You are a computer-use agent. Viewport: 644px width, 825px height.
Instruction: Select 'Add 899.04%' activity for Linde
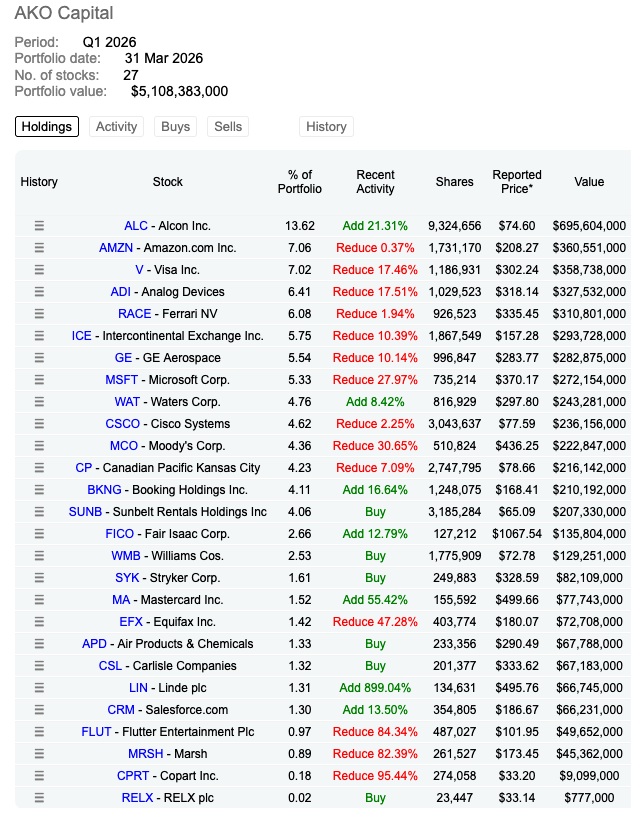375,688
